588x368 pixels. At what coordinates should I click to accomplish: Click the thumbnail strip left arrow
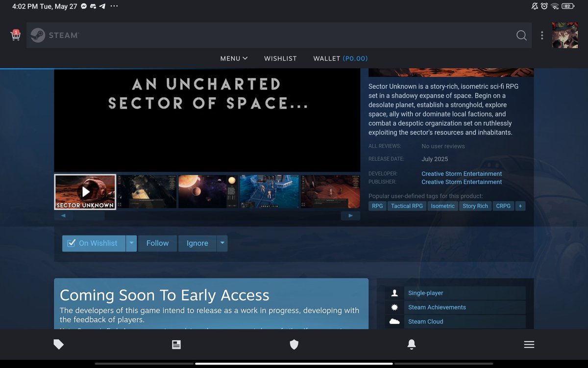coord(64,216)
